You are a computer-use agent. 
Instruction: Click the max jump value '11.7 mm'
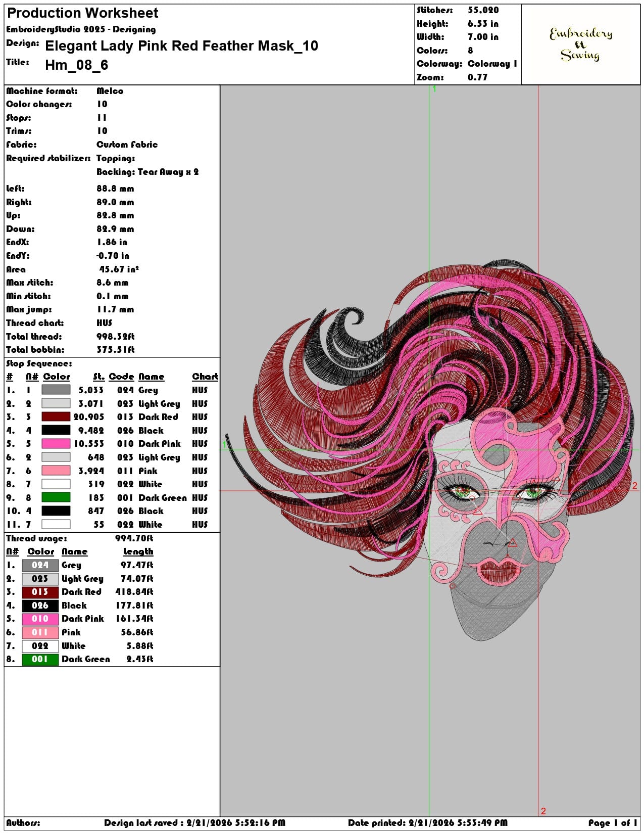[116, 309]
